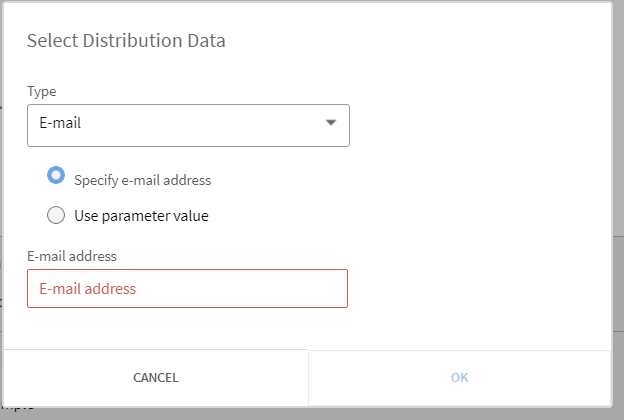The width and height of the screenshot is (624, 420).
Task: Select the Use parameter value radio button
Action: (x=56, y=215)
